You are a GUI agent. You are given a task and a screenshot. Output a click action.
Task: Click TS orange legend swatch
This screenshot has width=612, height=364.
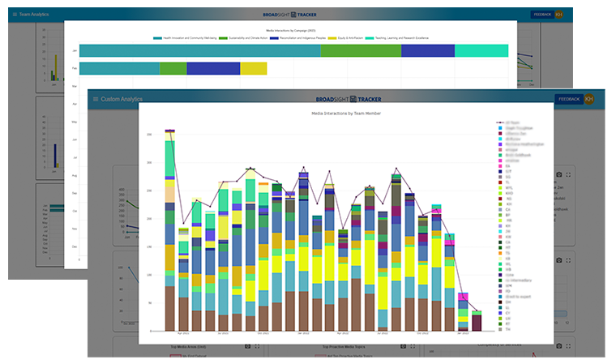pyautogui.click(x=500, y=253)
